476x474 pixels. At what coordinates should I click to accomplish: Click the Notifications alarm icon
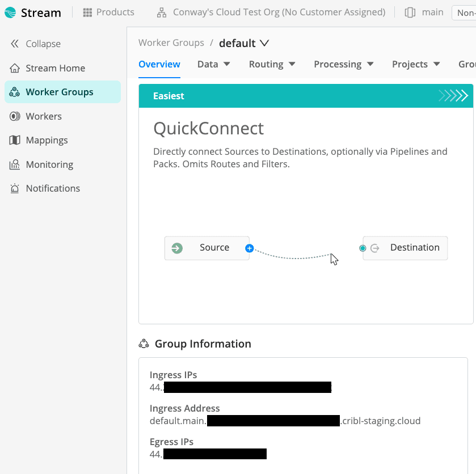[x=15, y=188]
